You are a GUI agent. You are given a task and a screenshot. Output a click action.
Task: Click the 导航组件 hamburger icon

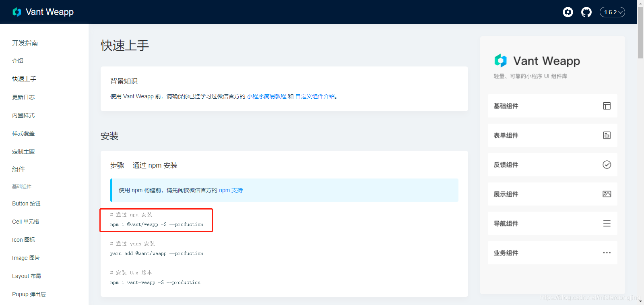click(607, 223)
